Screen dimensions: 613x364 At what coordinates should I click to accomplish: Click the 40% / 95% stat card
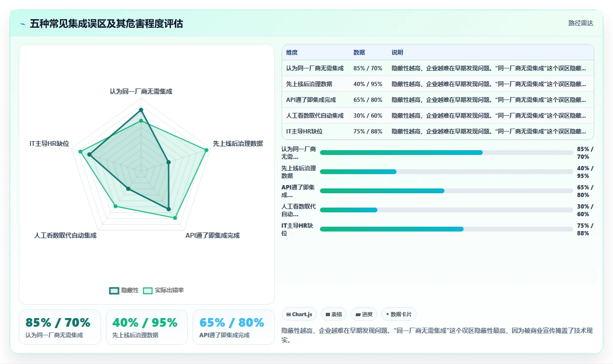coord(147,327)
